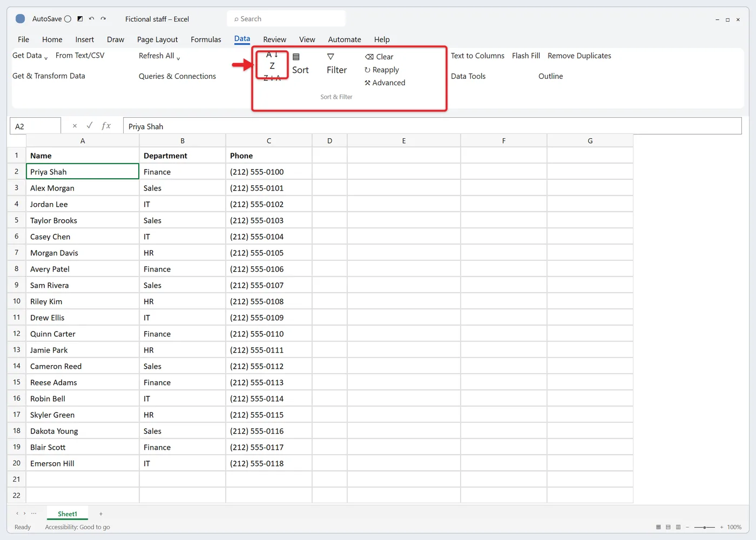Select the Sheet1 tab

point(67,514)
